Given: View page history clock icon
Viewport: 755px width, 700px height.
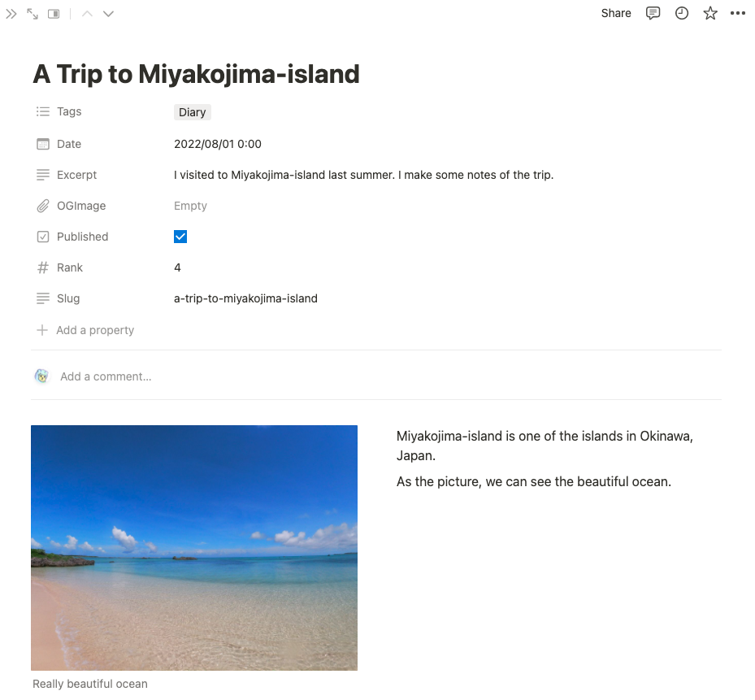Looking at the screenshot, I should coord(681,14).
